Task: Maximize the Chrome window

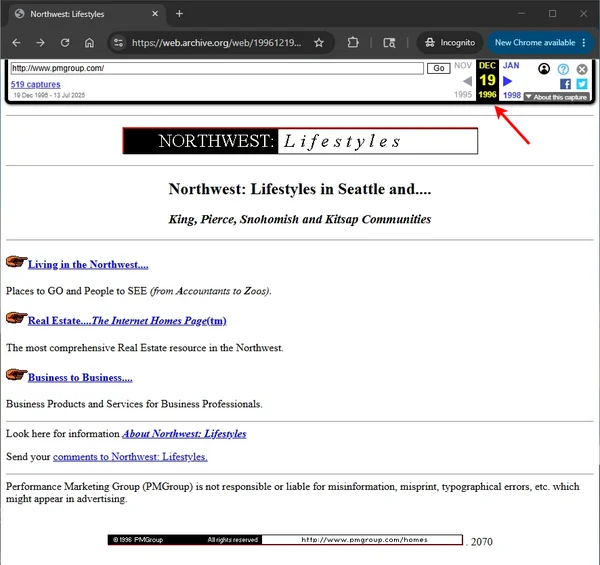Action: [x=552, y=14]
